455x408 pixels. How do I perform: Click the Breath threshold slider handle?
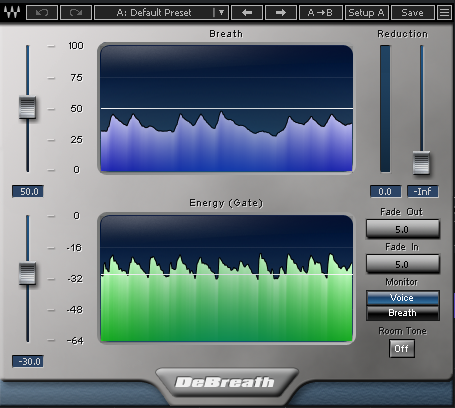[x=27, y=107]
